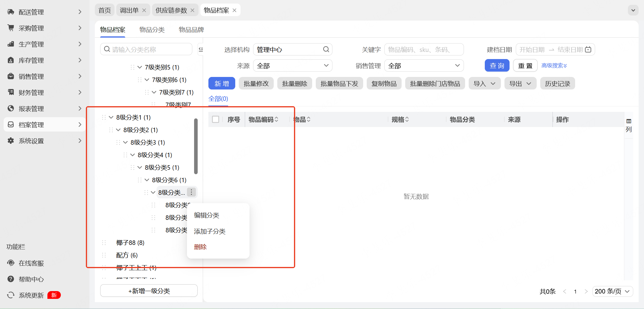Click the 重置 button
Image resolution: width=644 pixels, height=309 pixels.
pos(525,66)
